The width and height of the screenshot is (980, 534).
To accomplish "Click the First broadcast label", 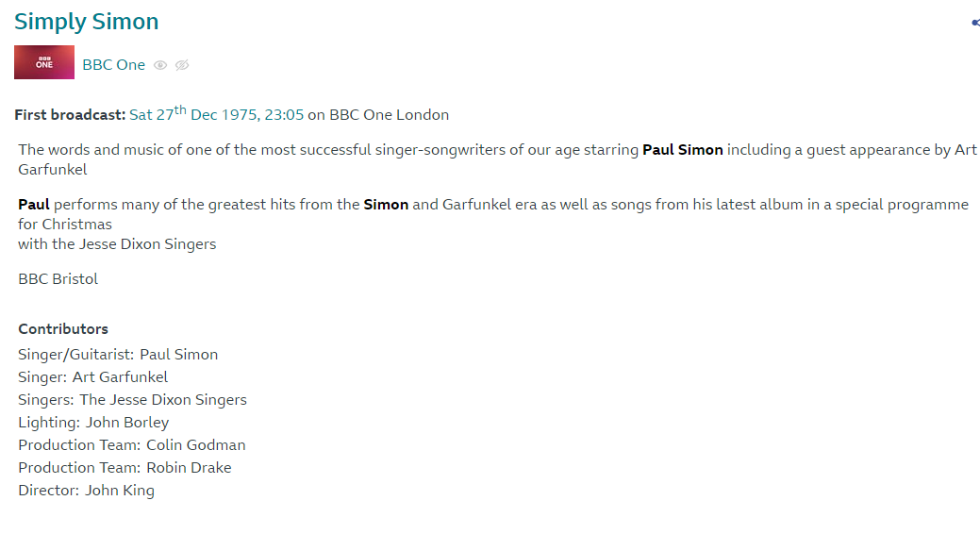I will [x=70, y=115].
